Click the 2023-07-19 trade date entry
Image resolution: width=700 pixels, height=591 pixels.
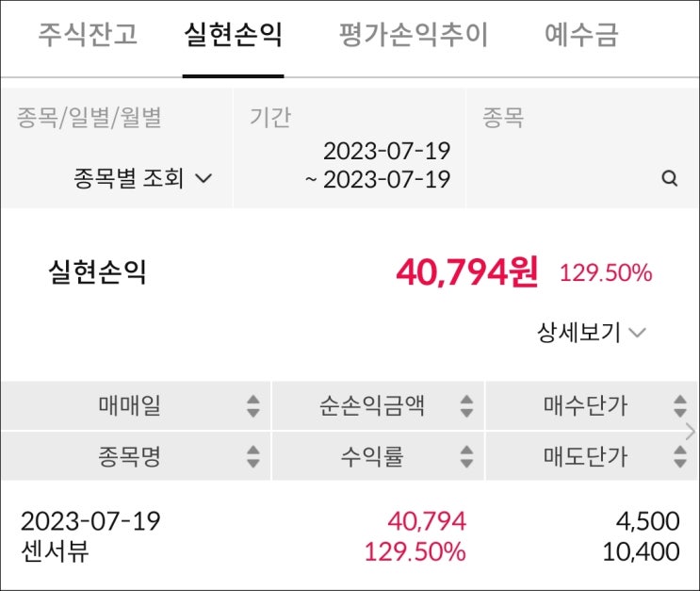[90, 521]
